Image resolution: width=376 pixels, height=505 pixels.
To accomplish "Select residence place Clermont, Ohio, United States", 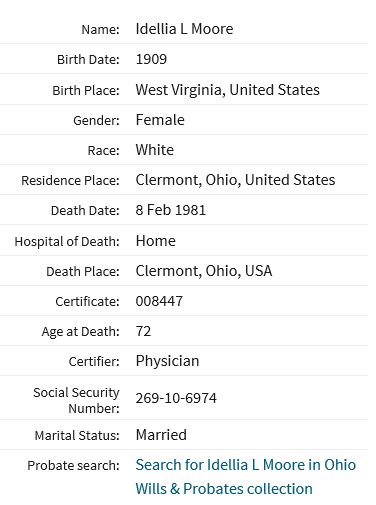I will (x=235, y=180).
